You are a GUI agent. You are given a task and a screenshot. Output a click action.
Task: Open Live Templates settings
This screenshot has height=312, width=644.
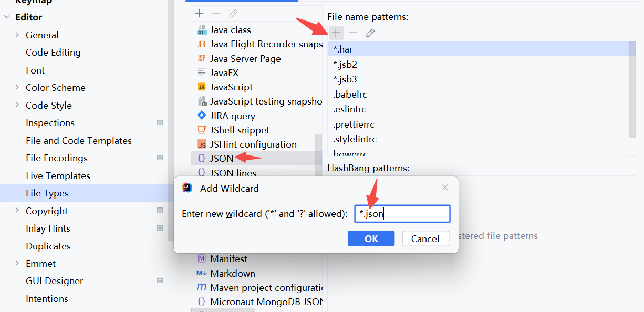pyautogui.click(x=58, y=176)
